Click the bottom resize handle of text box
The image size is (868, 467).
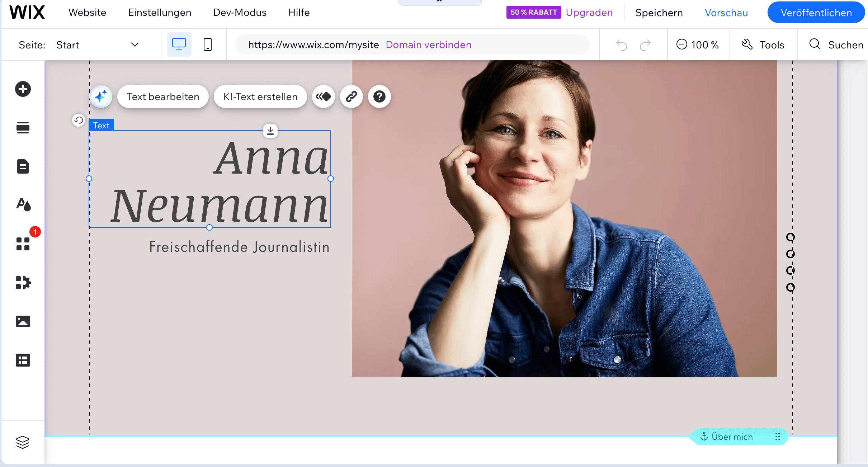(x=210, y=227)
